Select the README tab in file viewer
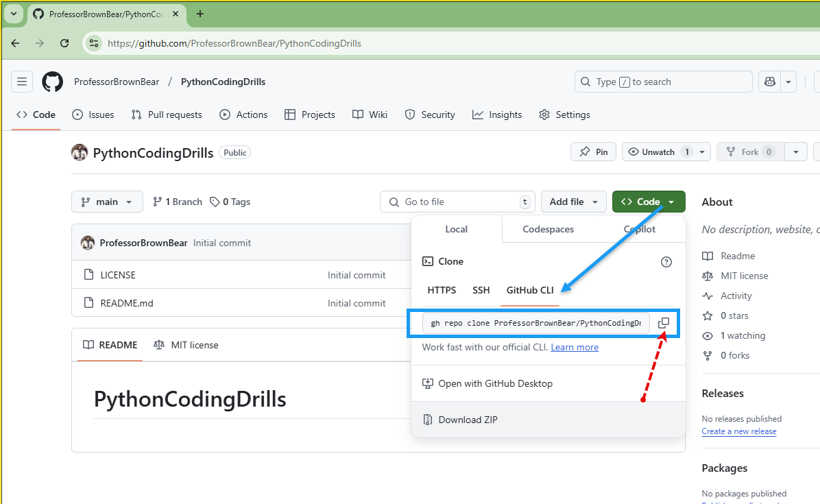This screenshot has width=820, height=504. [110, 345]
